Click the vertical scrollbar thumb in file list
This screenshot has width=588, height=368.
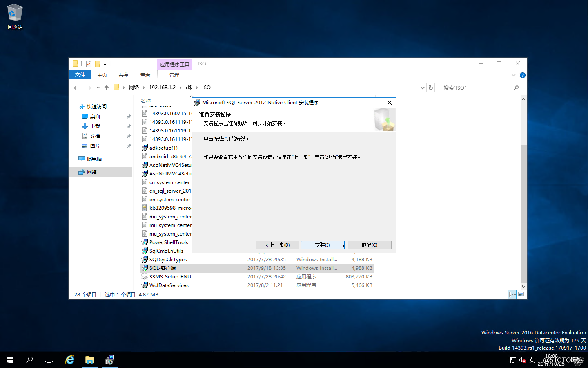(x=523, y=214)
